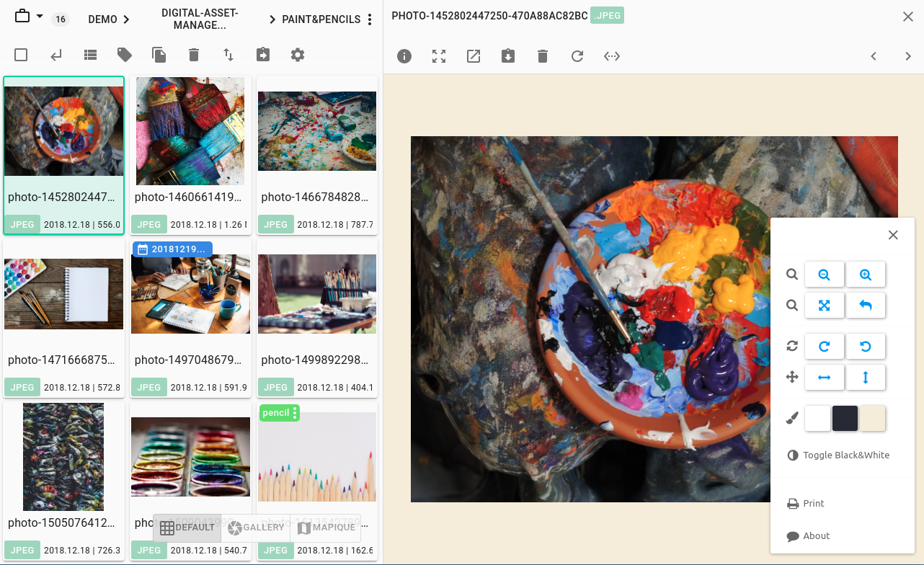Expand the chevron before PAINT&PENCILS
The height and width of the screenshot is (565, 924).
point(272,19)
